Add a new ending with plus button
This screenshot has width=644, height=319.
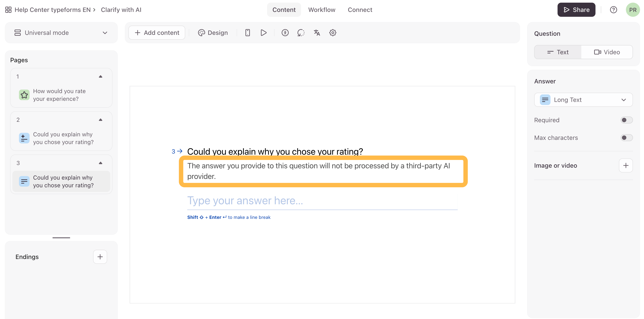pos(100,257)
